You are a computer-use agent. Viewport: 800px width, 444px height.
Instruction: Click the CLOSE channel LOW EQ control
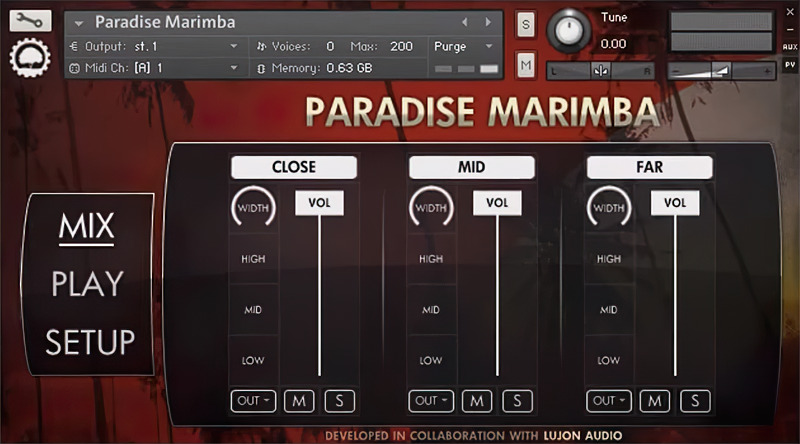[253, 360]
